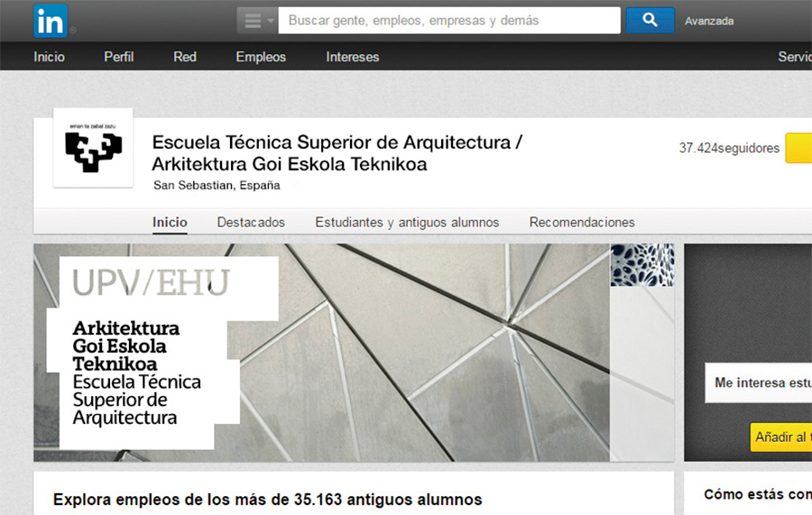This screenshot has width=812, height=515.
Task: Click the yellow 'Añadir al' button
Action: point(781,437)
